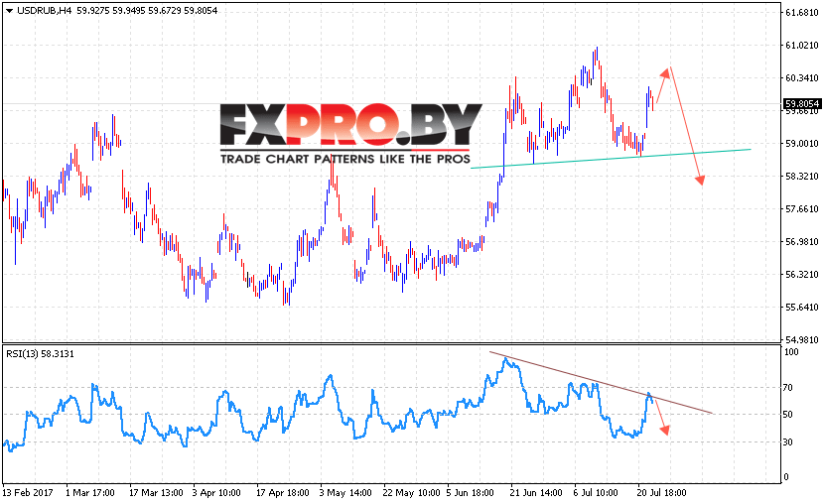The image size is (823, 504).
Task: Click the current price label 59.8054
Action: tap(801, 104)
